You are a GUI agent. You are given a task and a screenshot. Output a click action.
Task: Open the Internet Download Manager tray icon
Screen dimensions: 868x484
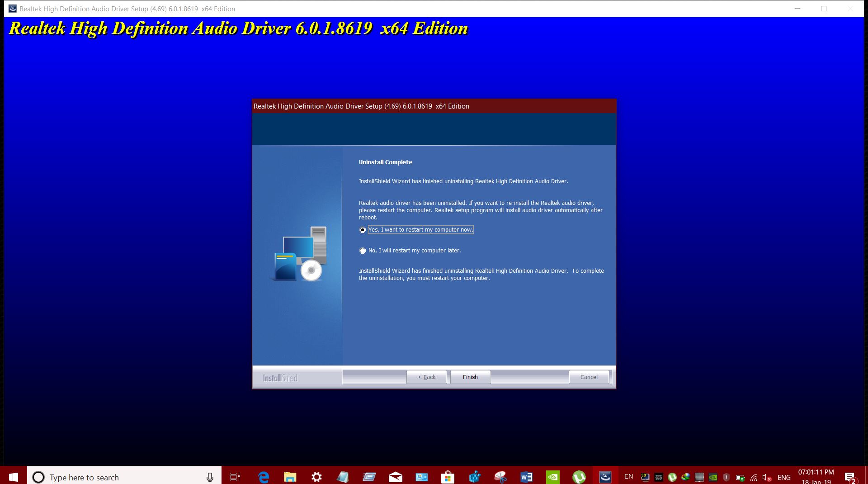(x=686, y=477)
